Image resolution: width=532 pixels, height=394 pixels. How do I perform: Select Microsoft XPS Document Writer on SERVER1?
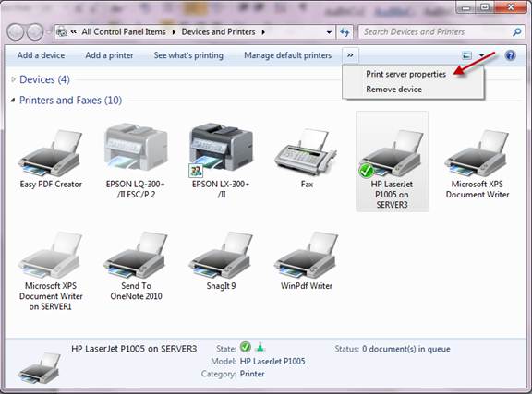[x=51, y=270]
